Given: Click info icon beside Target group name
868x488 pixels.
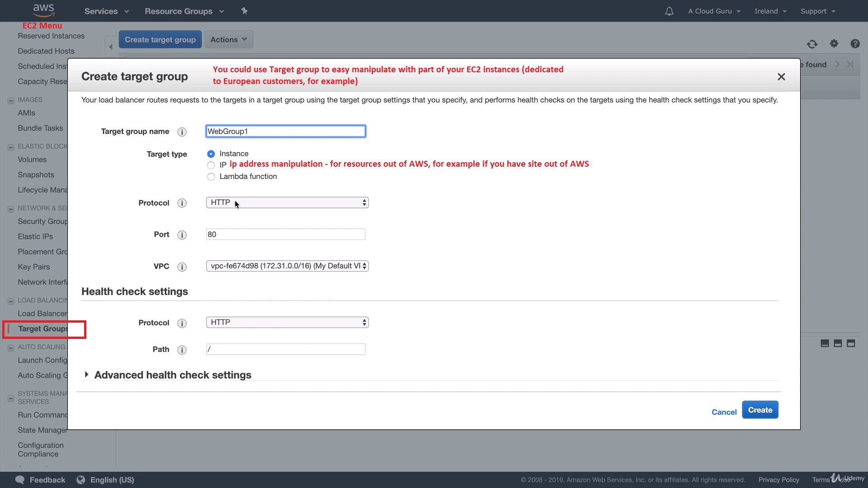Looking at the screenshot, I should 182,132.
